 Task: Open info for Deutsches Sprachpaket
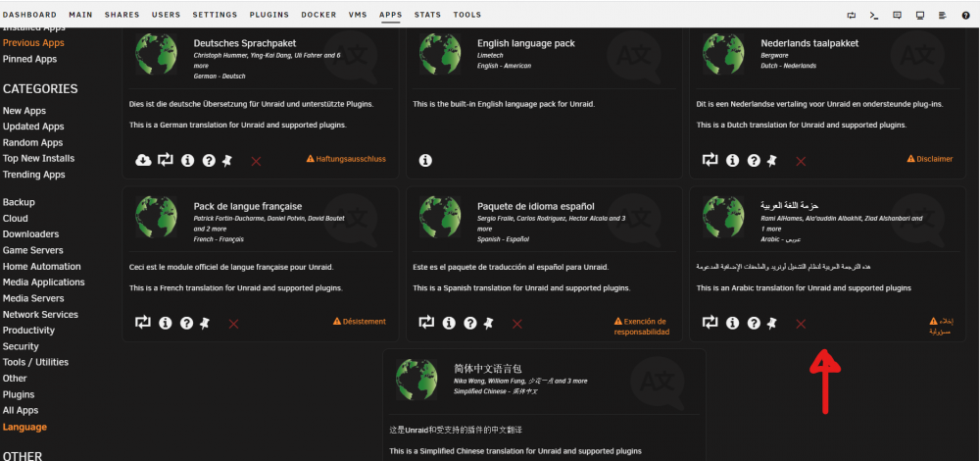[x=187, y=161]
